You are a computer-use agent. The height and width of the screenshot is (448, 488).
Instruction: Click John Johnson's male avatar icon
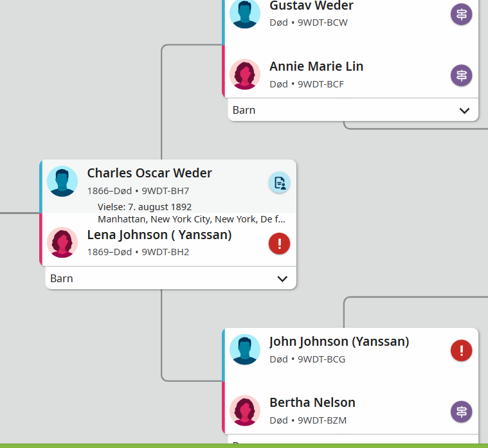click(x=245, y=350)
